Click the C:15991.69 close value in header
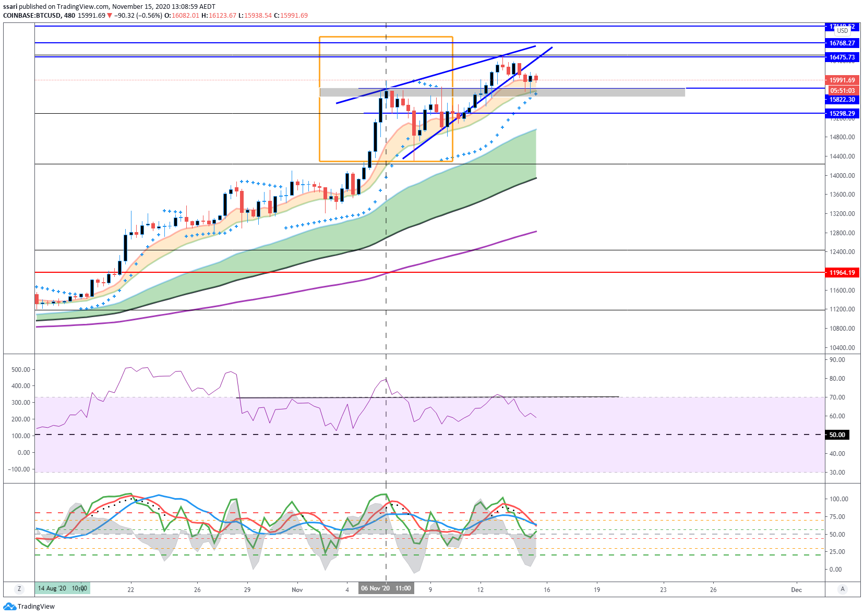 [291, 16]
